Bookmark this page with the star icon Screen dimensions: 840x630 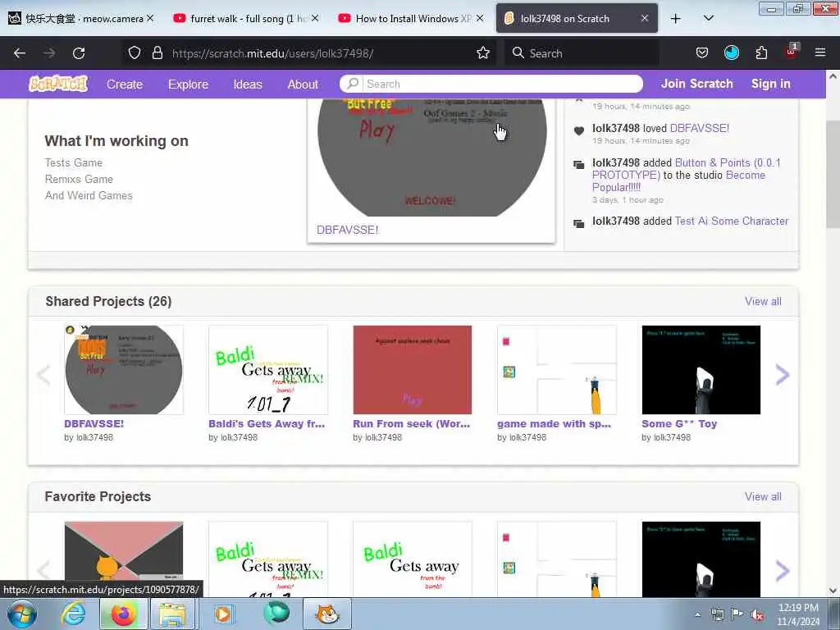[x=483, y=52]
